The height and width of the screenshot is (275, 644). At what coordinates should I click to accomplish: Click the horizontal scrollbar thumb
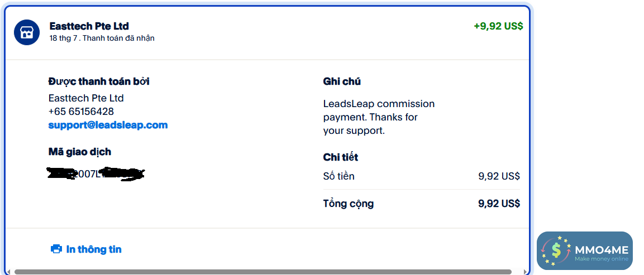pyautogui.click(x=263, y=272)
